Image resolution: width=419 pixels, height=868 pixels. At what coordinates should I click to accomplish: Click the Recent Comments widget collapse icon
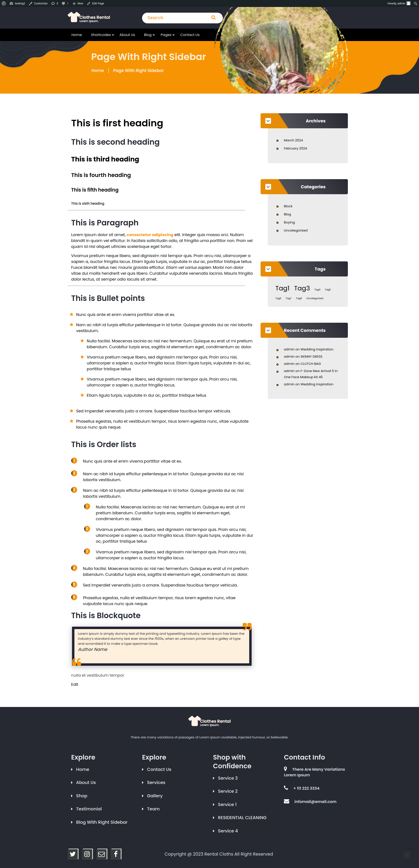(268, 331)
